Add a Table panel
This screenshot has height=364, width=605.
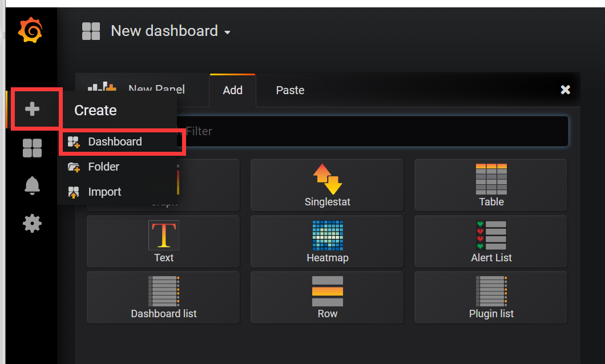coord(491,185)
